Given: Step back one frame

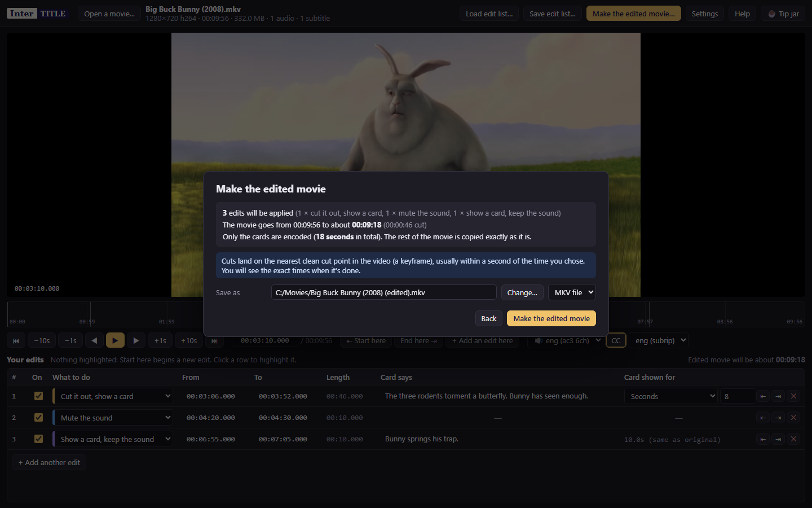Looking at the screenshot, I should [94, 340].
